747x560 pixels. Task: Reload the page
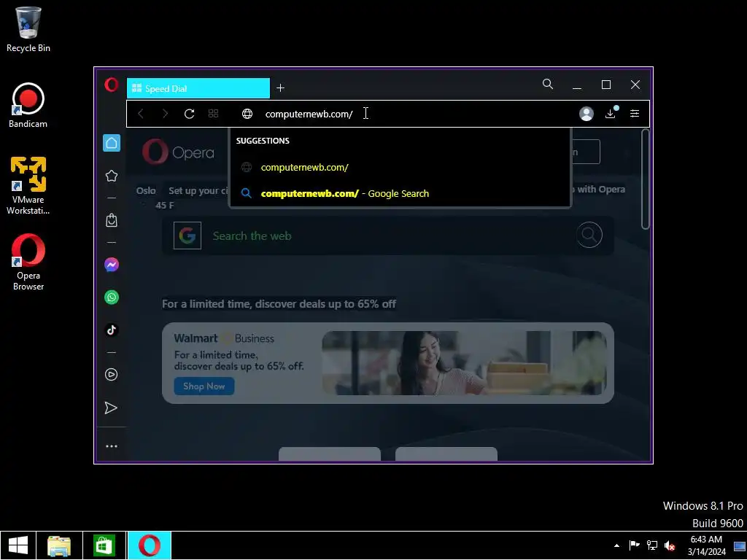point(189,114)
